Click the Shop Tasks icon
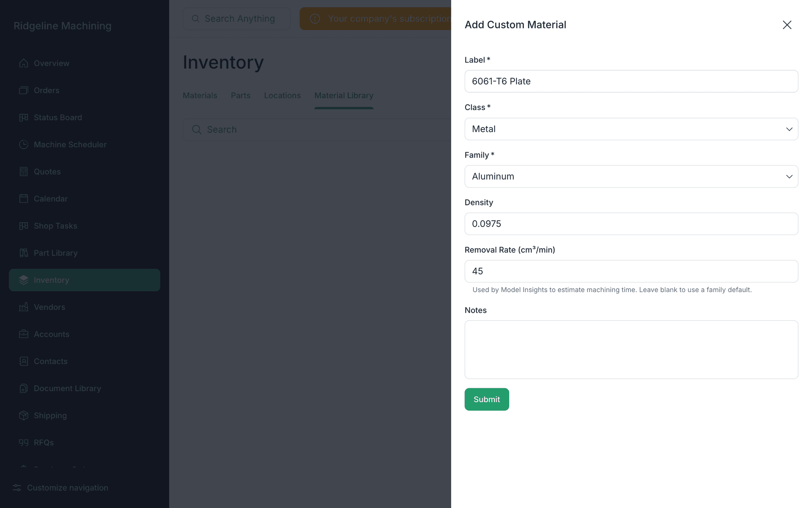 point(24,226)
